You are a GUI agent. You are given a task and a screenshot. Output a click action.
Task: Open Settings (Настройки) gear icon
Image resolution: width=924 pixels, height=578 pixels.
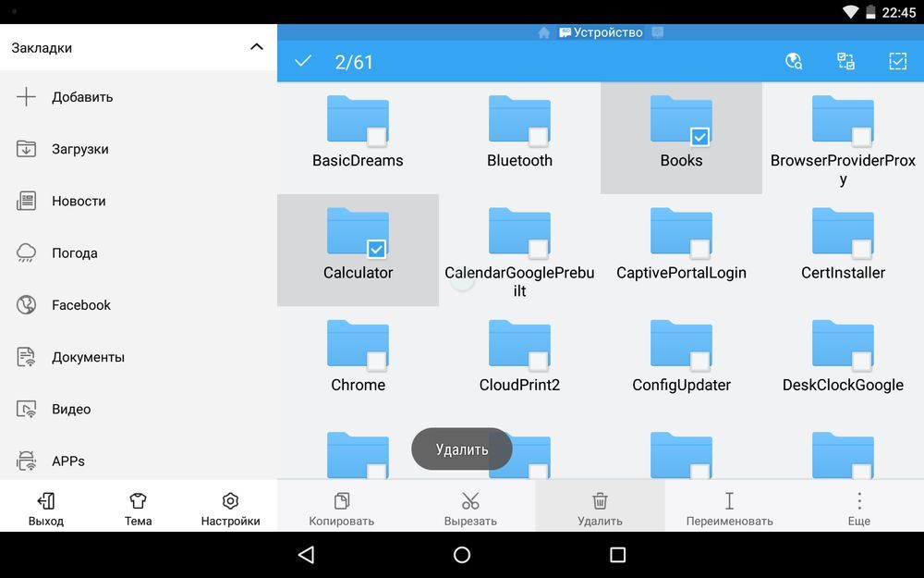pos(230,501)
